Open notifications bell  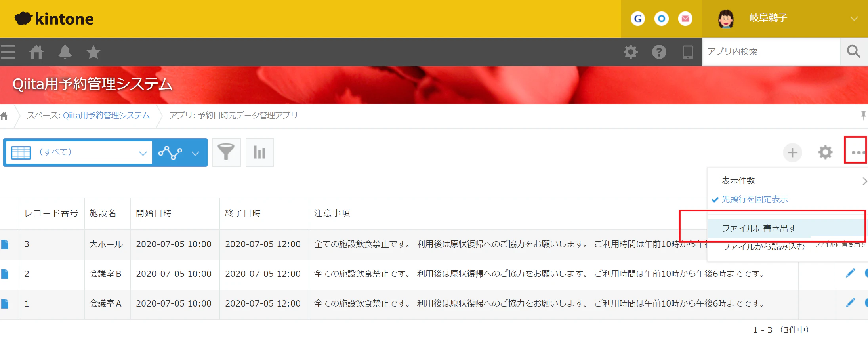point(65,52)
